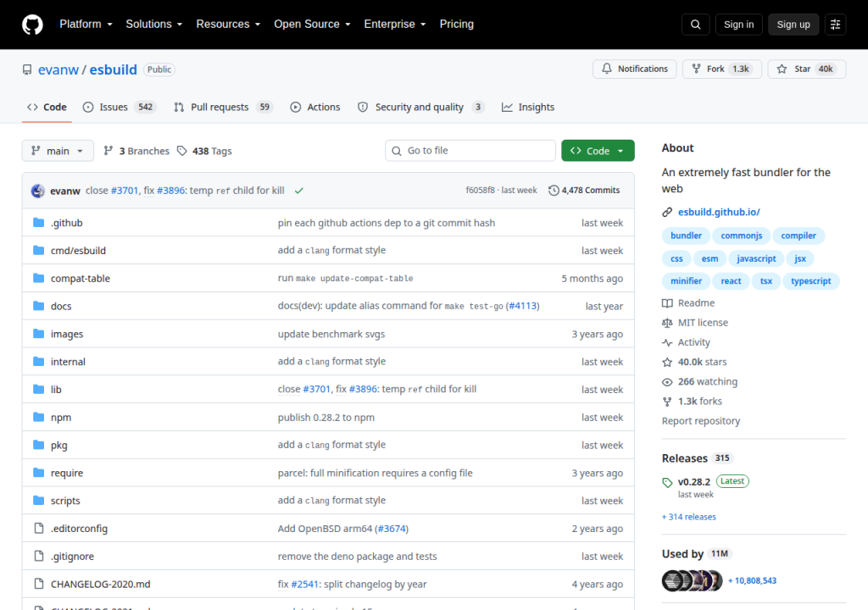Open the Insights tab

pos(528,107)
